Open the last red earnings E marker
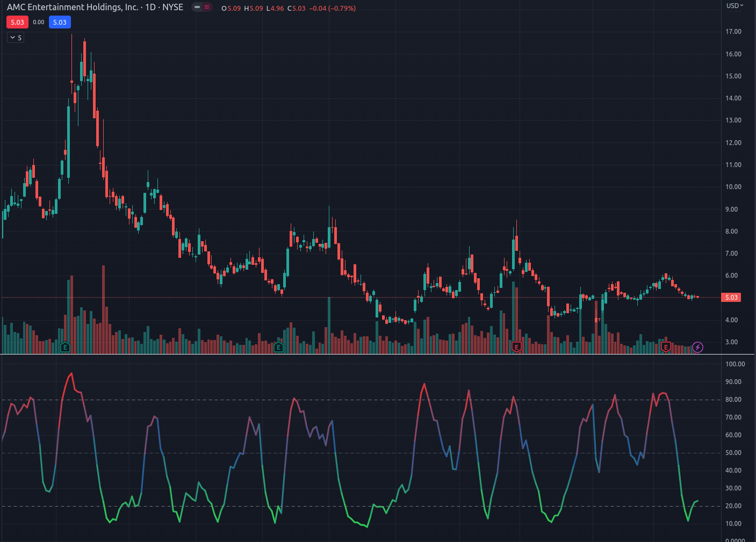This screenshot has width=756, height=542. (666, 347)
